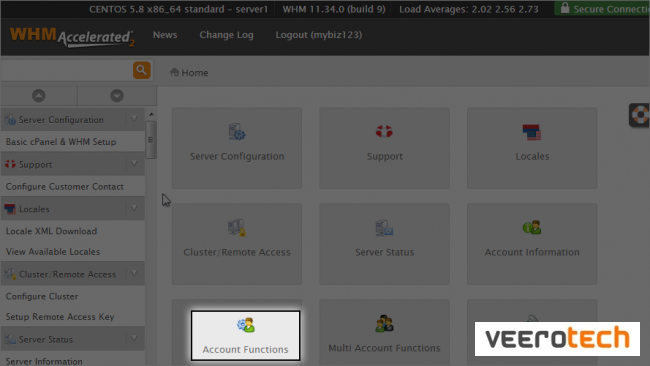Image resolution: width=650 pixels, height=366 pixels.
Task: Open the Server Configuration tile icon
Action: pyautogui.click(x=237, y=132)
